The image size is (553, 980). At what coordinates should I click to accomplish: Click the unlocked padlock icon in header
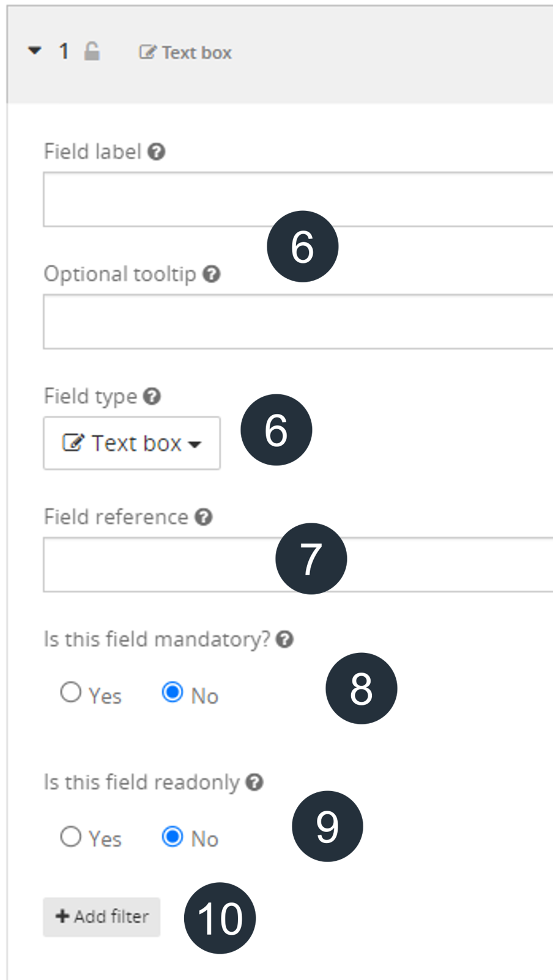click(x=92, y=51)
